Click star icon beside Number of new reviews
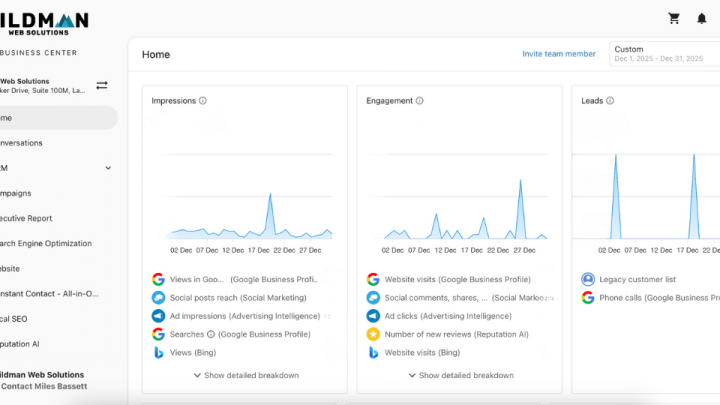 [x=373, y=334]
